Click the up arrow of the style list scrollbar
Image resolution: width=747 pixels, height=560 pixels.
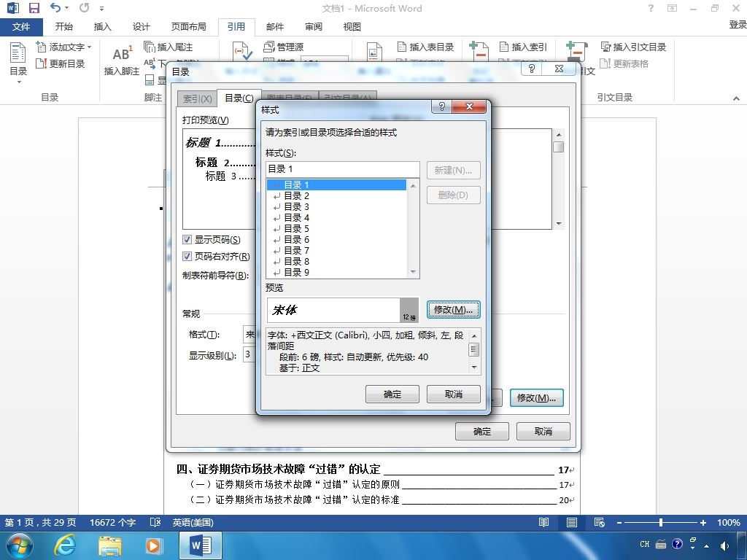[x=413, y=186]
